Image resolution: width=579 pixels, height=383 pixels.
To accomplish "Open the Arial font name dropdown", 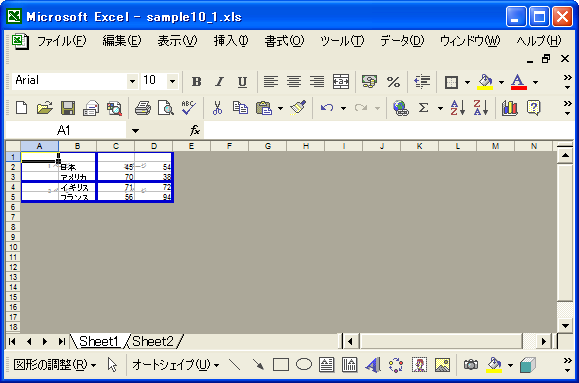I will pos(132,81).
